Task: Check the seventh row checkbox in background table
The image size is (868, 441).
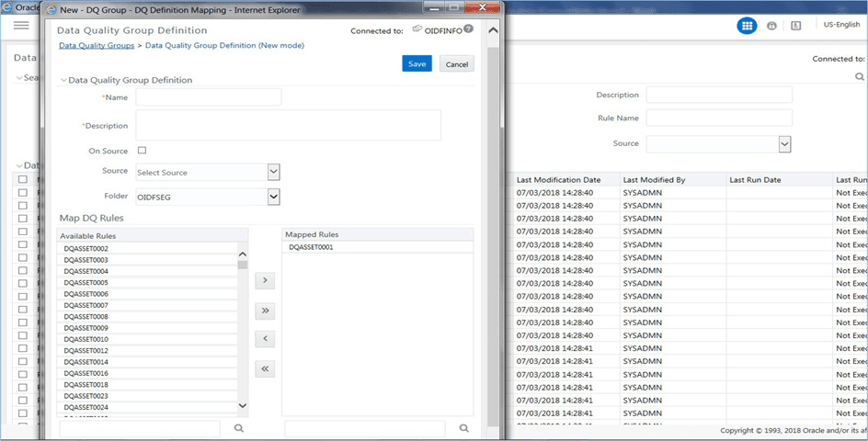Action: pos(23,271)
